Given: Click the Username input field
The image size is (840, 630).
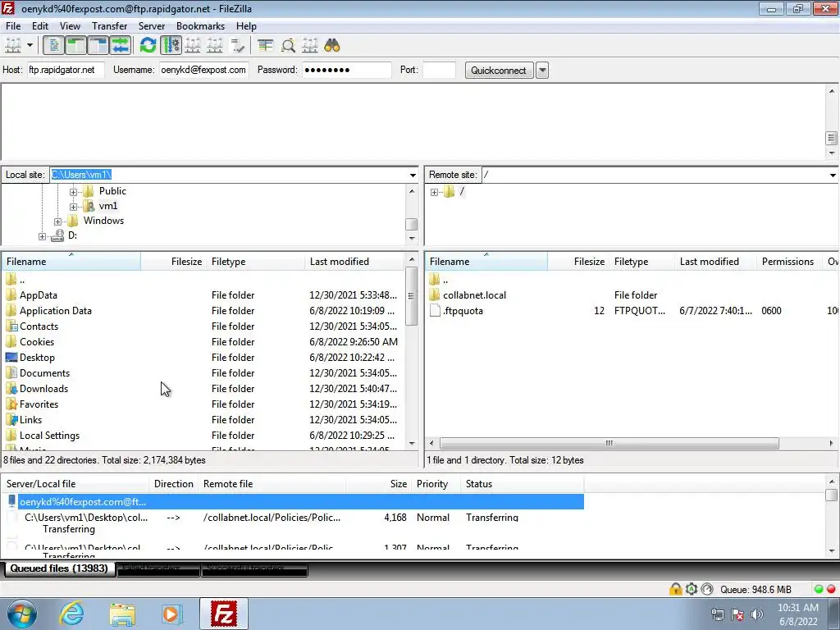Looking at the screenshot, I should (x=203, y=70).
